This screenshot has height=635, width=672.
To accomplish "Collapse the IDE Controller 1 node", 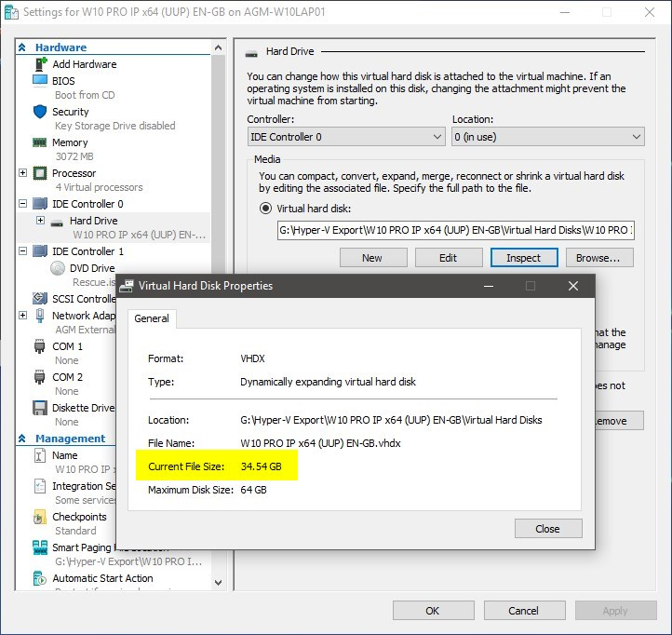I will pos(23,251).
